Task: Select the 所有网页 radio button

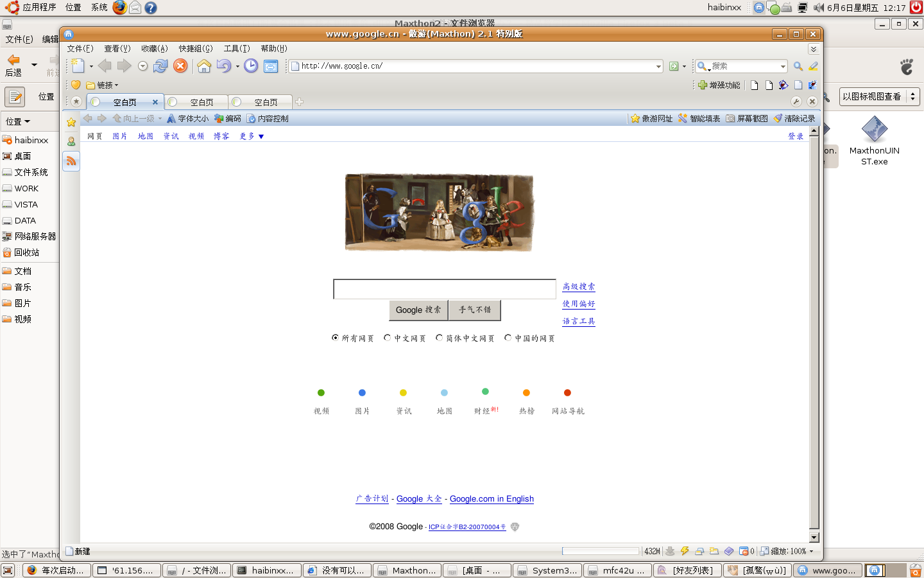Action: coord(335,338)
